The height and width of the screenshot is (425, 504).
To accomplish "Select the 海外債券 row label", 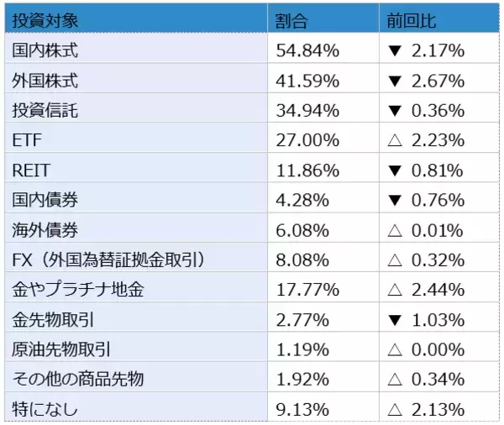I will tap(46, 230).
